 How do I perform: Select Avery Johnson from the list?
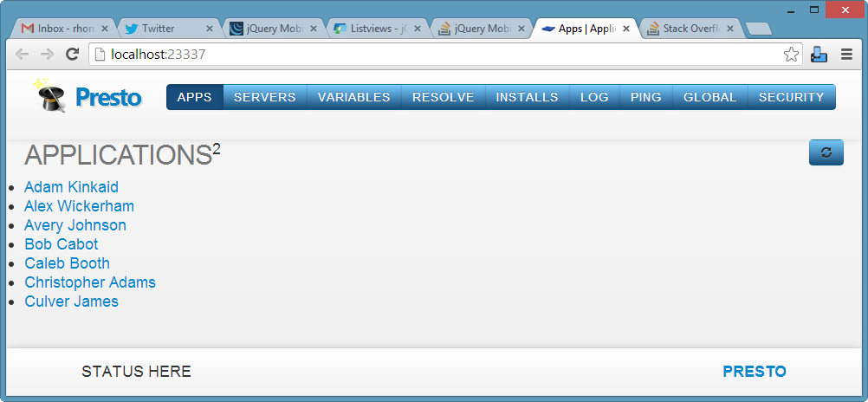pos(75,225)
